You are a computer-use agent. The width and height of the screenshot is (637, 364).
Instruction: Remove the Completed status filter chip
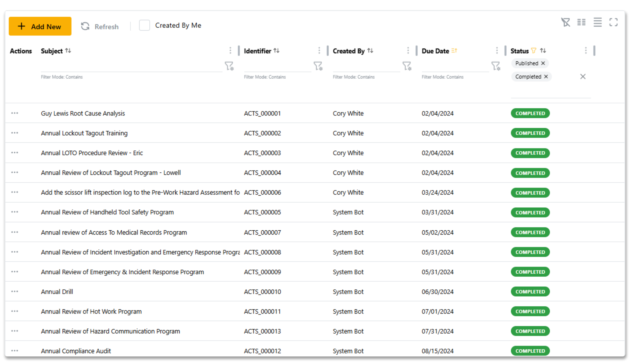(546, 77)
